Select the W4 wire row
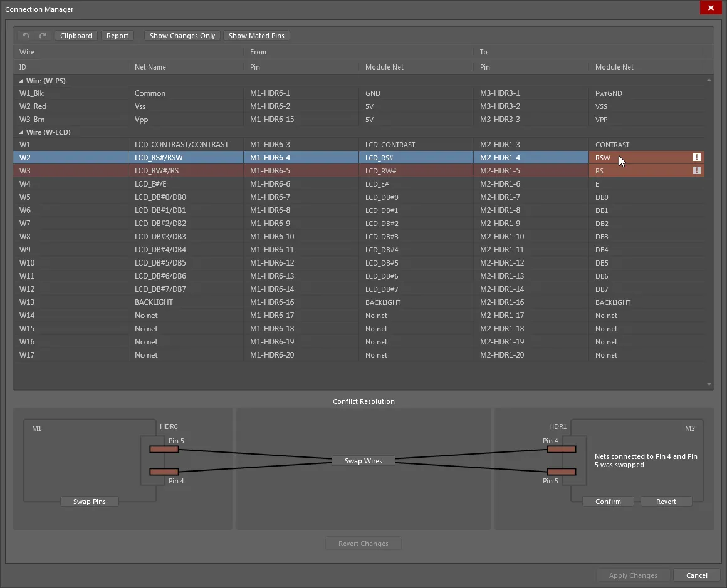Viewport: 727px width, 588px height. tap(359, 184)
